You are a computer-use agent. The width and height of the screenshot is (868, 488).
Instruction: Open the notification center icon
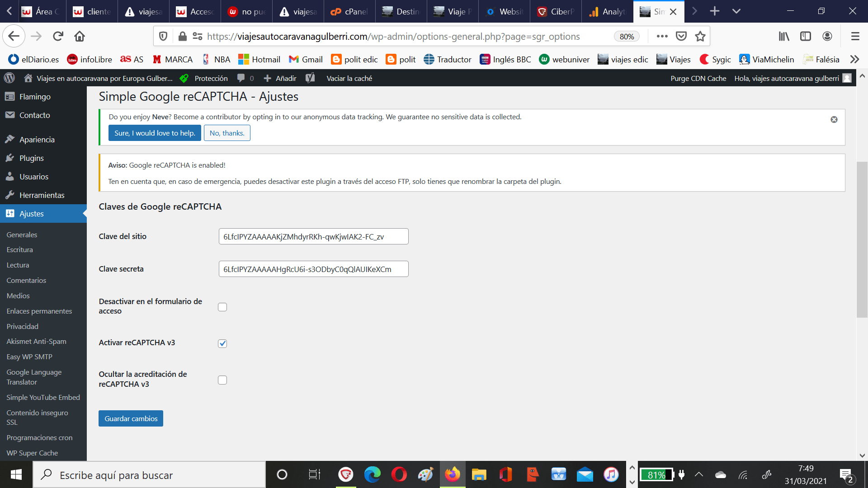tap(846, 475)
